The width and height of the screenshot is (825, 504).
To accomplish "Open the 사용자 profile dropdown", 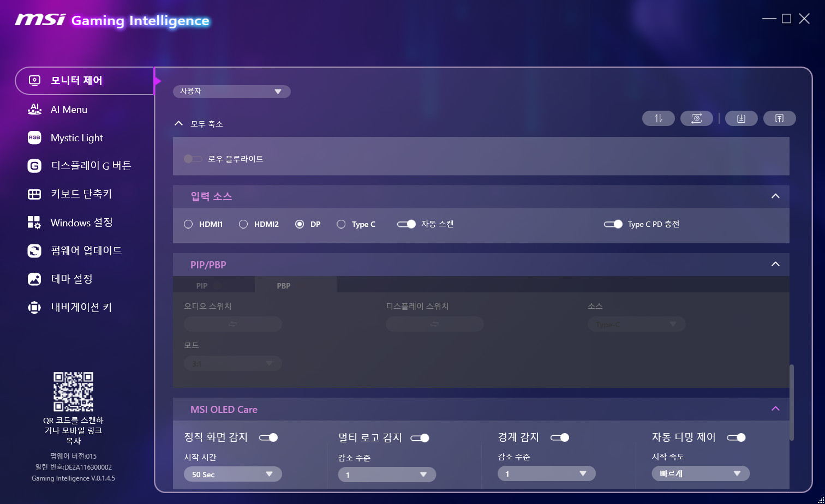I will [232, 91].
